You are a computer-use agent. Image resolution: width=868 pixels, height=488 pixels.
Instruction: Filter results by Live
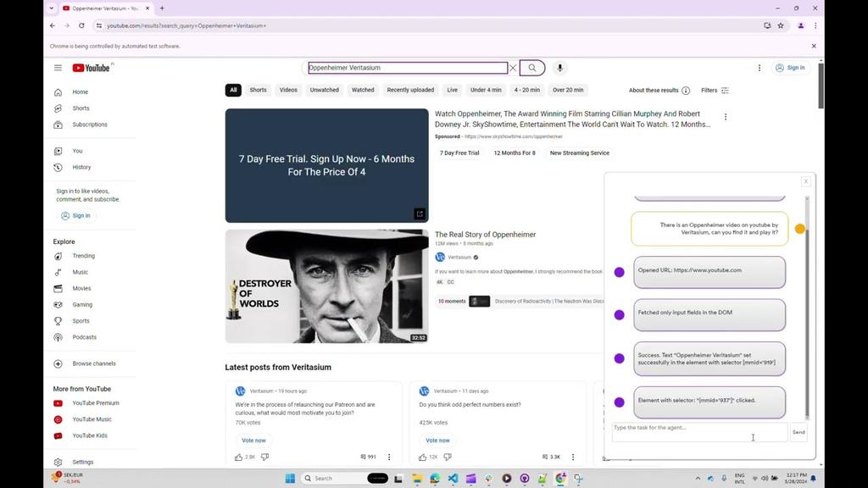pos(453,90)
